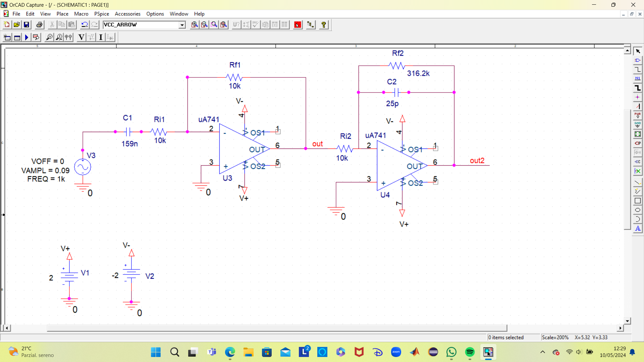Open the VCC_ARROW part dropdown list
Screen dimensions: 644x362
[x=182, y=25]
